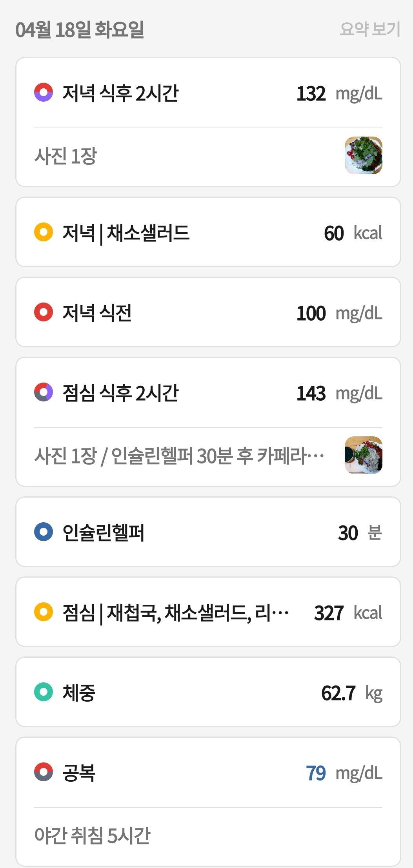Image resolution: width=413 pixels, height=868 pixels.
Task: Open 요약 보기 summary view
Action: tap(370, 29)
